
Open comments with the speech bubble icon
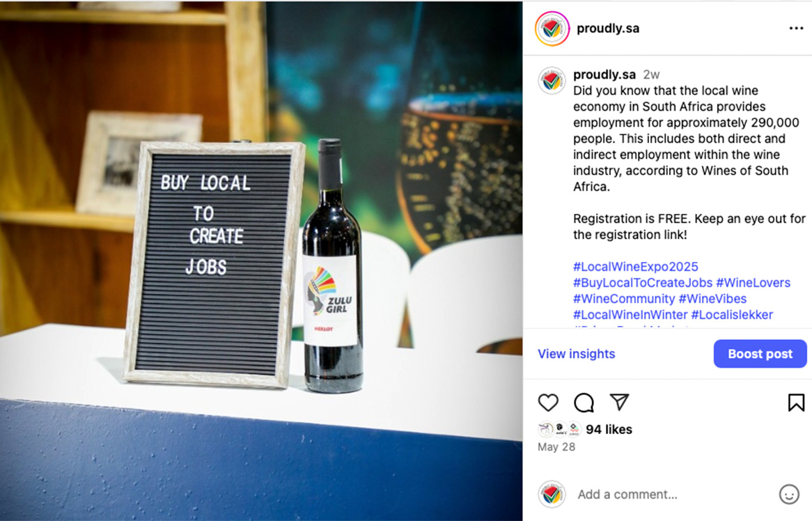584,403
